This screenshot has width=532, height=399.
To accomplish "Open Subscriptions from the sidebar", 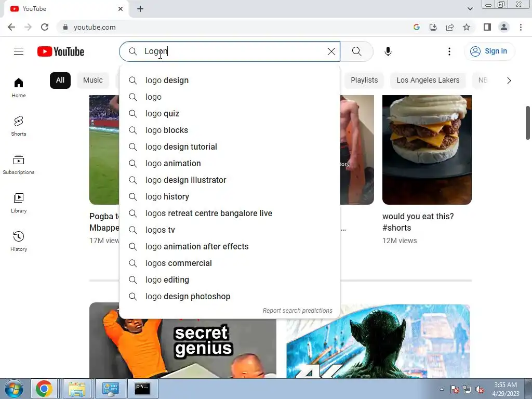I will point(19,165).
